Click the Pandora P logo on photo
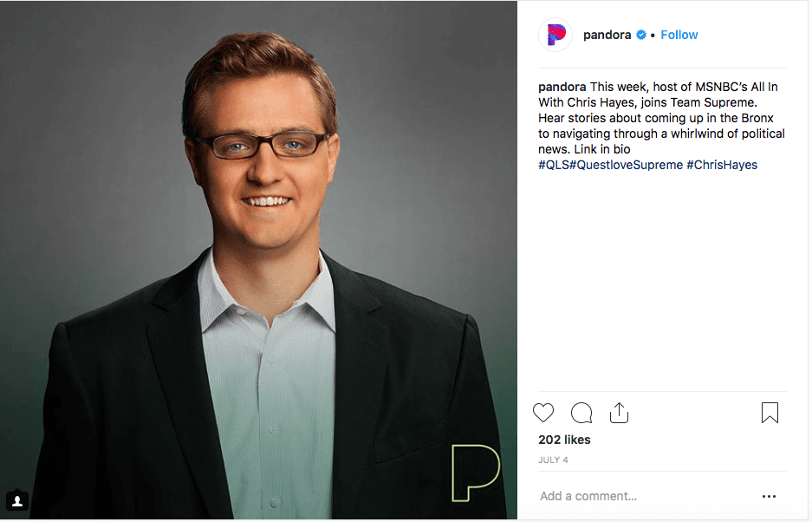Image resolution: width=812 pixels, height=522 pixels. [x=476, y=473]
